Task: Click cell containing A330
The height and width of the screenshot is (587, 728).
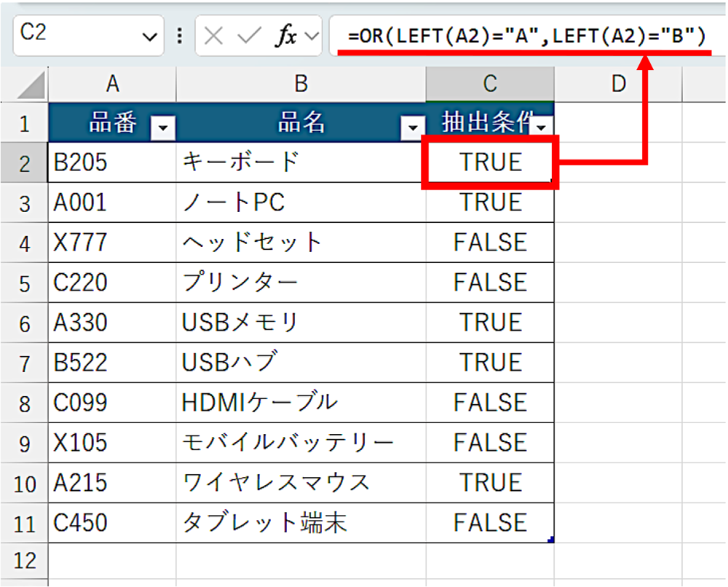Action: click(x=112, y=323)
